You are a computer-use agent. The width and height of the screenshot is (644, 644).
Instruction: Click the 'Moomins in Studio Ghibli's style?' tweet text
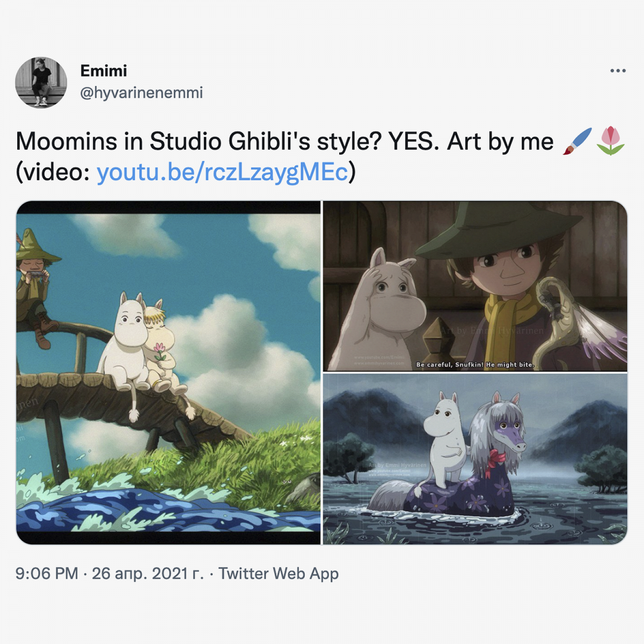click(x=199, y=141)
